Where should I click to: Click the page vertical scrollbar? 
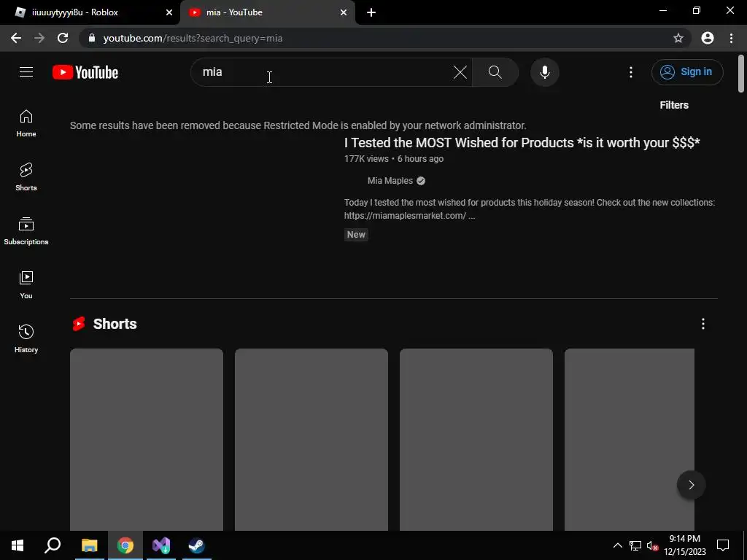tap(741, 74)
